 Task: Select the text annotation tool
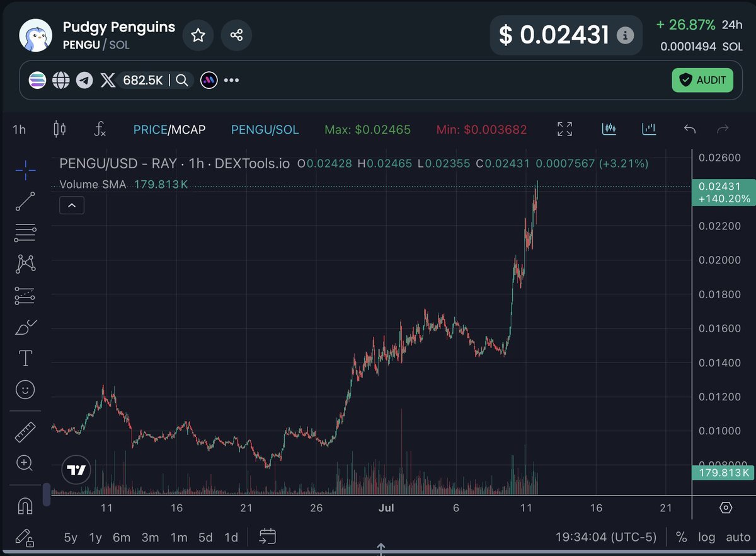[x=25, y=359]
